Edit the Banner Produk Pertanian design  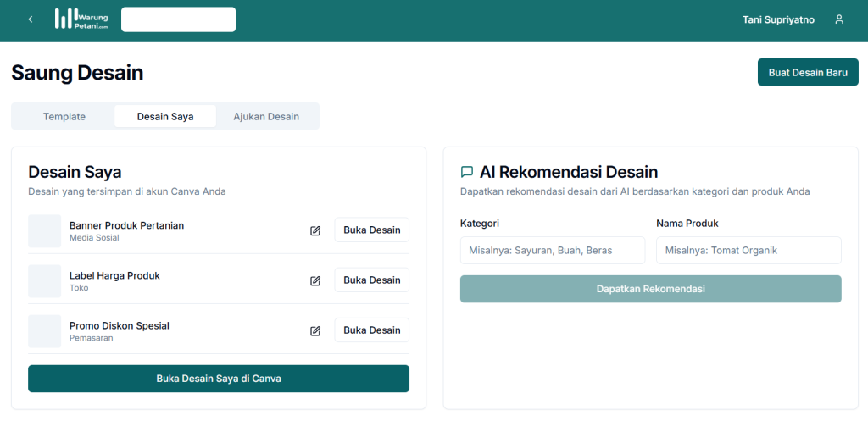pyautogui.click(x=315, y=230)
